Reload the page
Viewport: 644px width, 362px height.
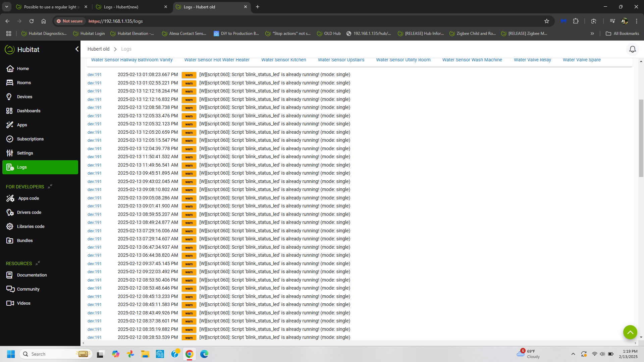tap(32, 21)
